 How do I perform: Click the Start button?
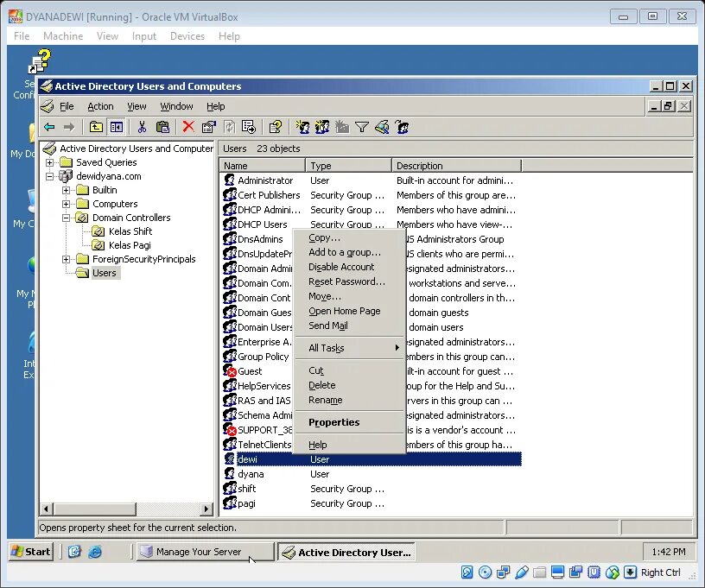pos(31,552)
